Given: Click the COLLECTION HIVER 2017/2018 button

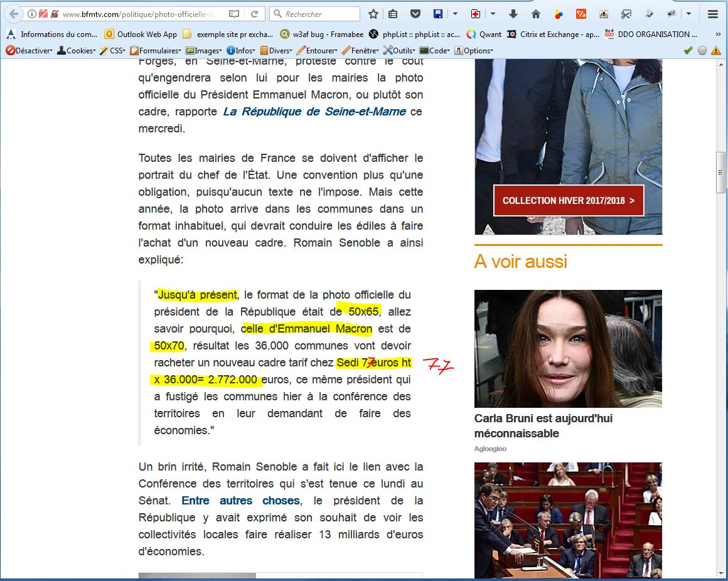Looking at the screenshot, I should pyautogui.click(x=568, y=201).
